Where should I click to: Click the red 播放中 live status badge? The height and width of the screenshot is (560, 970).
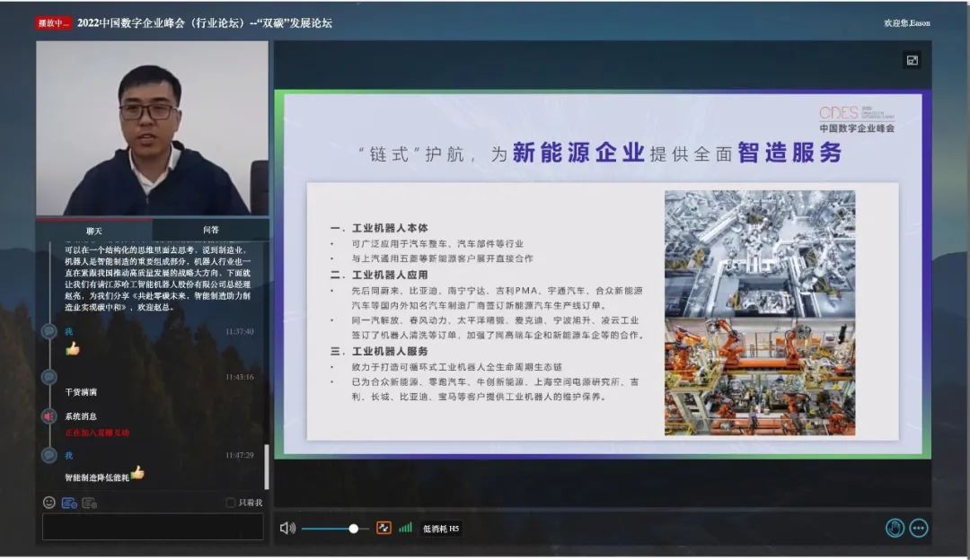[53, 23]
